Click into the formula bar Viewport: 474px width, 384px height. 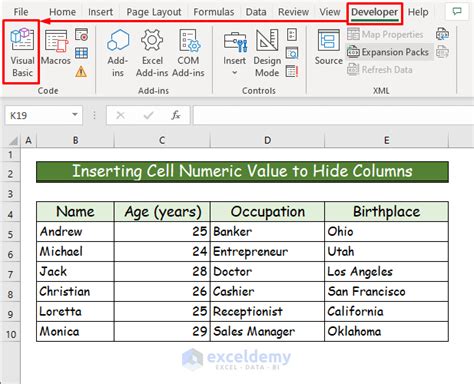pos(333,115)
